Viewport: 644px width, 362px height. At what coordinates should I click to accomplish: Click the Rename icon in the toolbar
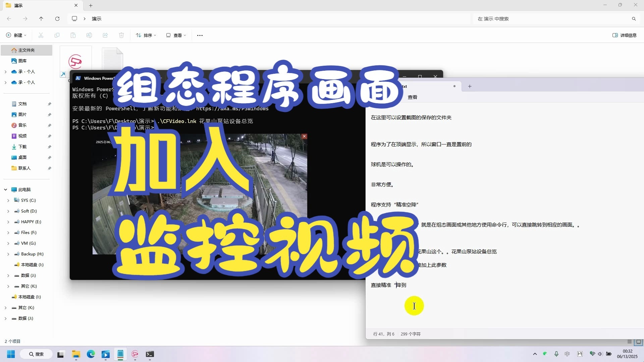pyautogui.click(x=89, y=35)
